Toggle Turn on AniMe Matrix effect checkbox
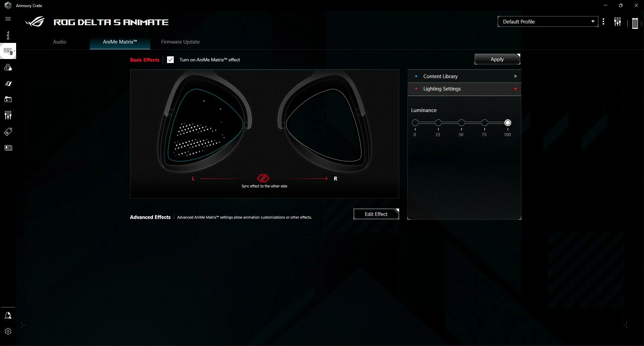The width and height of the screenshot is (644, 346). 170,60
